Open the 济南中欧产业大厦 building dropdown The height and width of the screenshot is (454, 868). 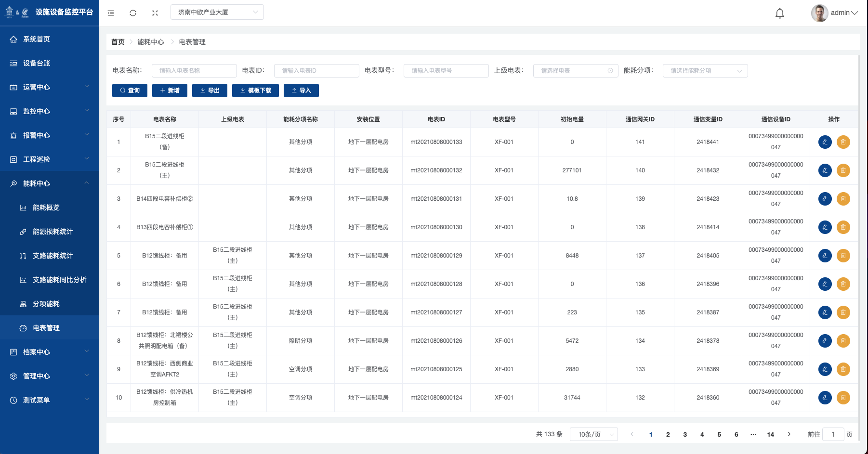click(x=217, y=12)
